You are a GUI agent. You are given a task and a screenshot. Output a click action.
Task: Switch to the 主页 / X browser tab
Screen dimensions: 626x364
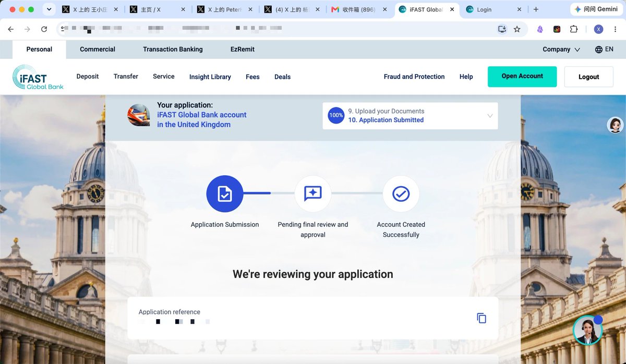pyautogui.click(x=158, y=9)
